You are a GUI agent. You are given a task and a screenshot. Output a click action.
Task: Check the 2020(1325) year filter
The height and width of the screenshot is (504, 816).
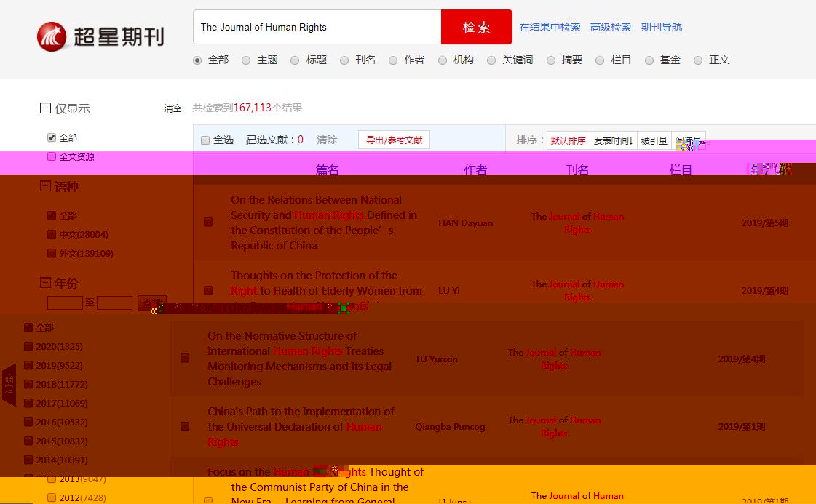pyautogui.click(x=28, y=346)
